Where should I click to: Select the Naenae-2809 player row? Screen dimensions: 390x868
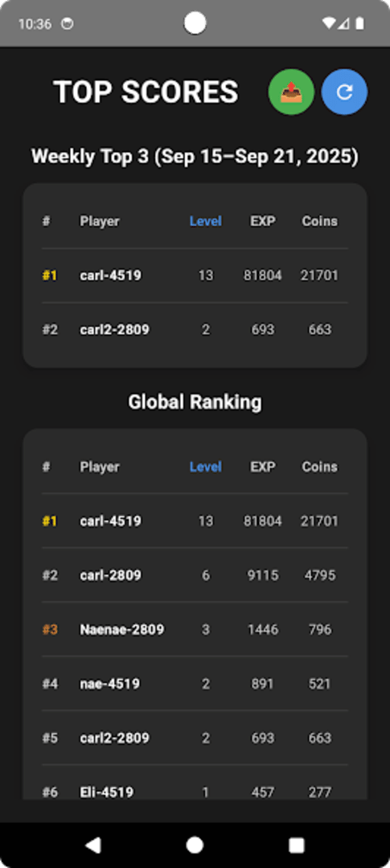coord(195,629)
